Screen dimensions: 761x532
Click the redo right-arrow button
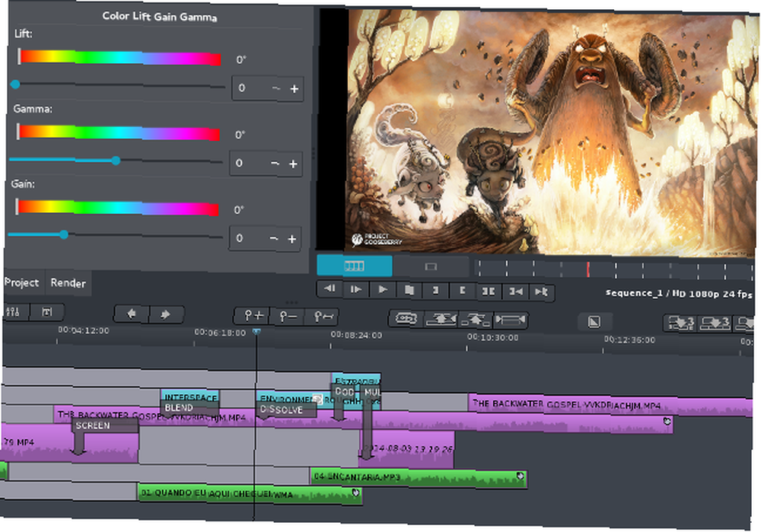pos(166,314)
